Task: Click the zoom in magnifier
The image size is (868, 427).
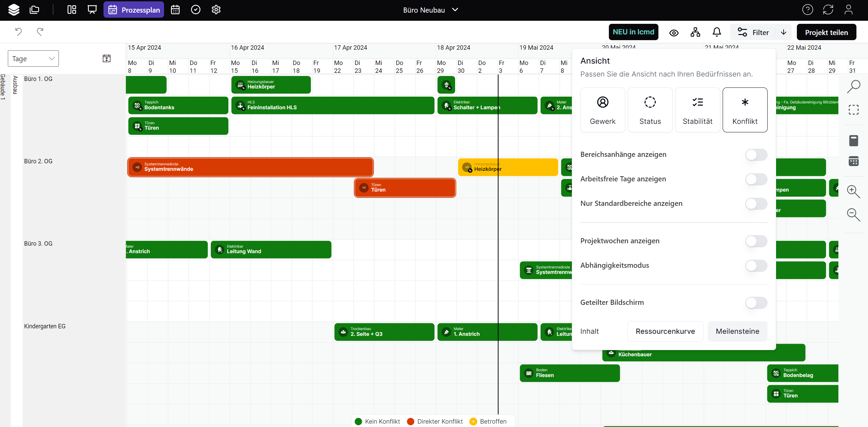Action: 853,192
